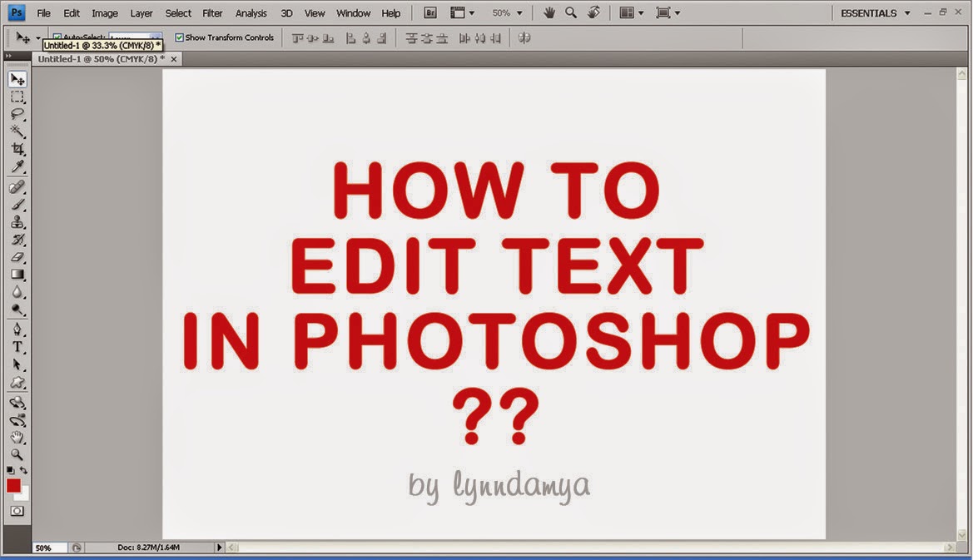This screenshot has width=973, height=560.
Task: Select the Eyedropper tool
Action: tap(17, 166)
